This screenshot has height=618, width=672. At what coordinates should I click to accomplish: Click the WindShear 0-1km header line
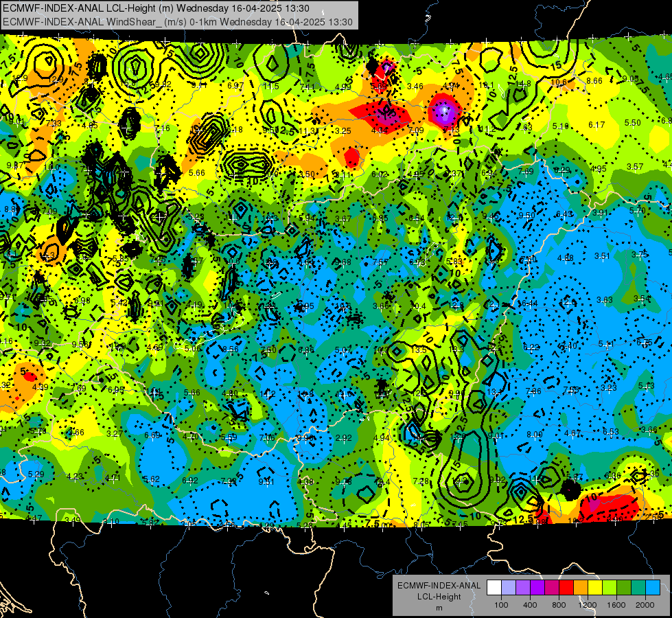click(x=177, y=22)
